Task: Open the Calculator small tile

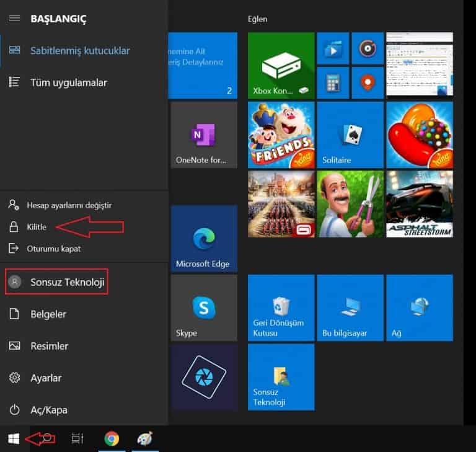Action: [x=333, y=83]
